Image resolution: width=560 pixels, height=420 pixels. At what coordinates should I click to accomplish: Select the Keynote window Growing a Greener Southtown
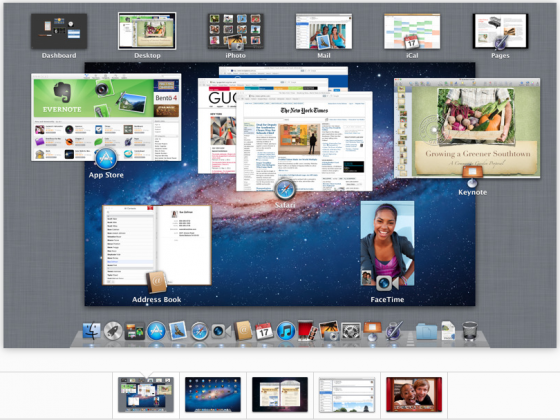(467, 128)
